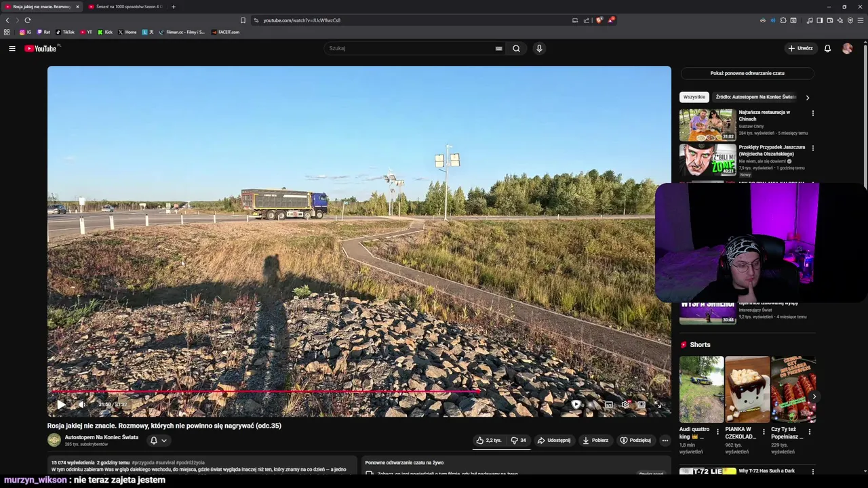Screen dimensions: 868x488
Task: Open the Brave Wallet icon in the toolbar
Action: click(x=830, y=20)
